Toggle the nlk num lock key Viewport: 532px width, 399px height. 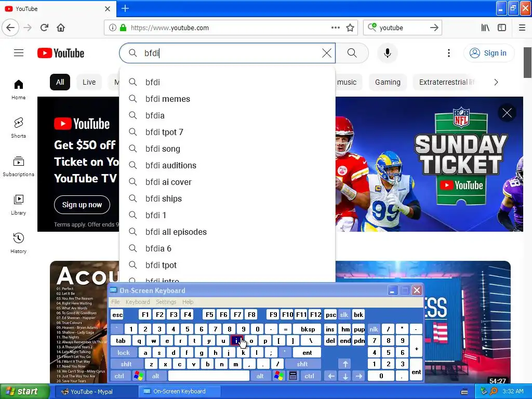pos(374,329)
